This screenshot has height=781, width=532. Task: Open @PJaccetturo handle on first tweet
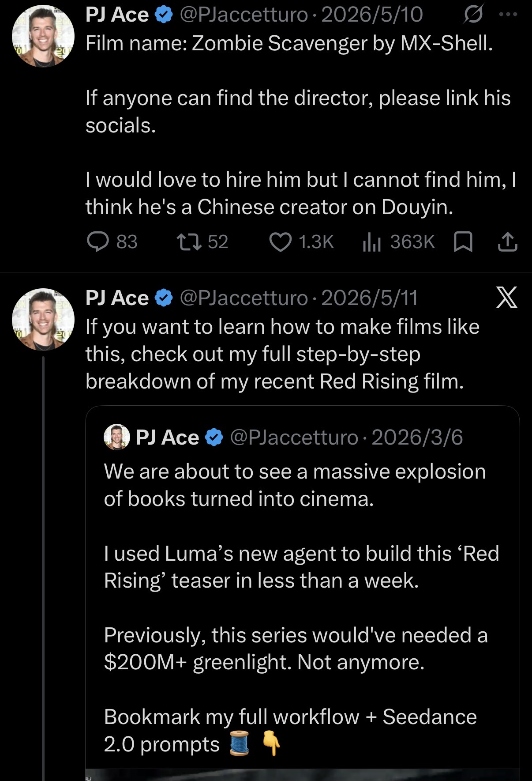(244, 15)
